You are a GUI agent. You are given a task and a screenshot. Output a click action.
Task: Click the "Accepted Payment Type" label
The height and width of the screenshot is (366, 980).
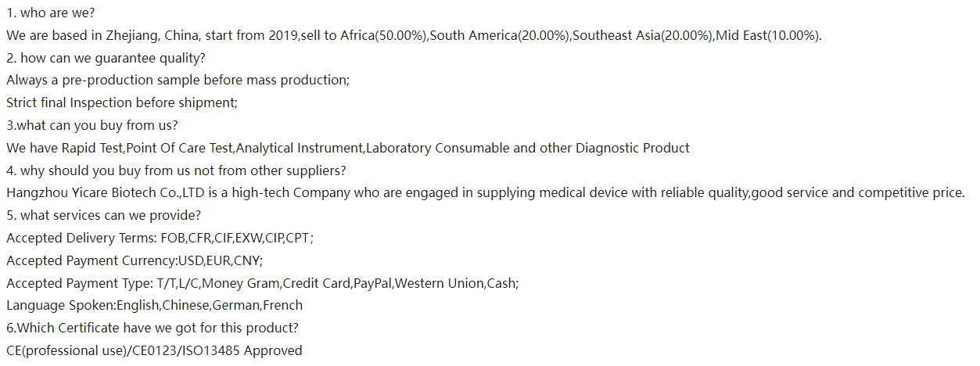79,283
